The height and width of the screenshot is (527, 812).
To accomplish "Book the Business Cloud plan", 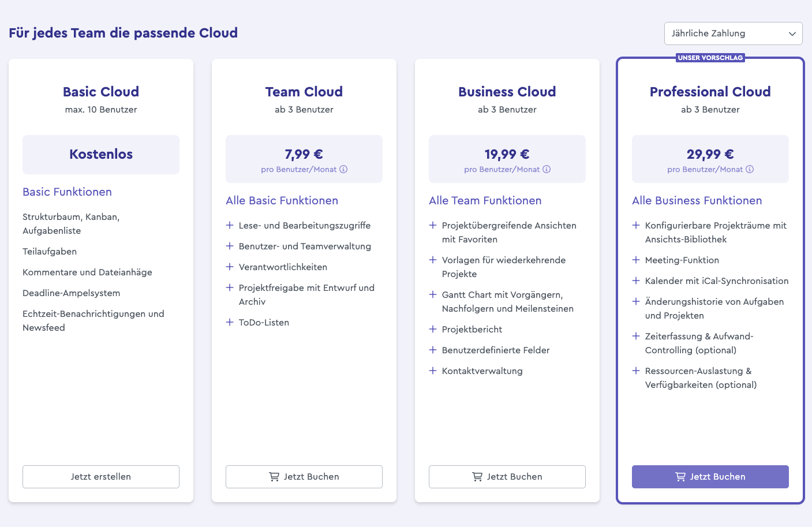I will pos(507,477).
